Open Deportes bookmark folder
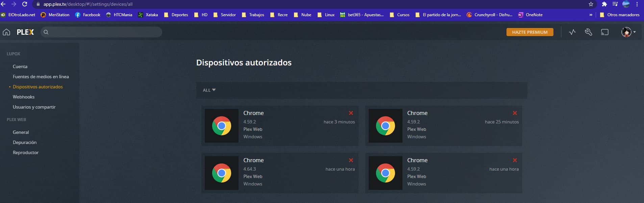Image resolution: width=644 pixels, height=203 pixels. point(176,15)
